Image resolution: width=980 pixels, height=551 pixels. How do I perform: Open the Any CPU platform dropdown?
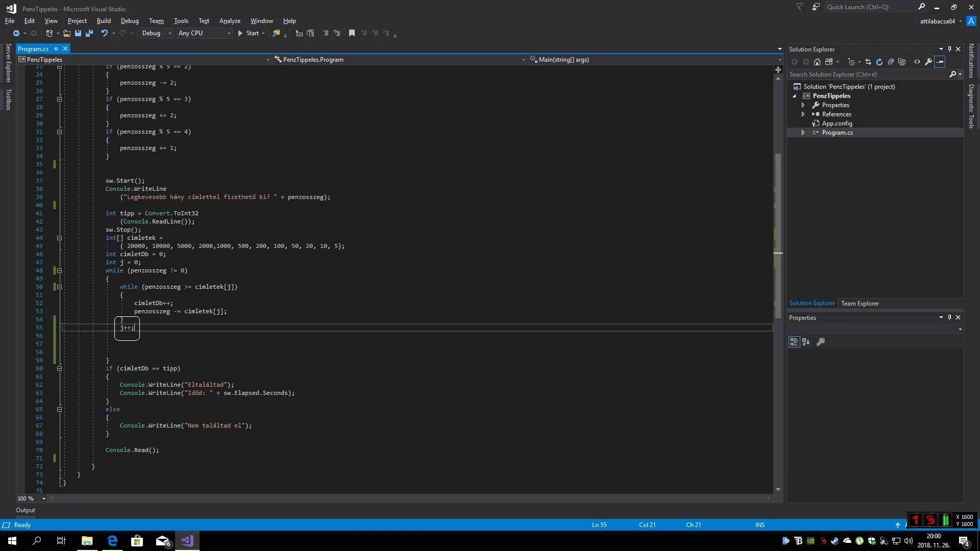[x=204, y=33]
